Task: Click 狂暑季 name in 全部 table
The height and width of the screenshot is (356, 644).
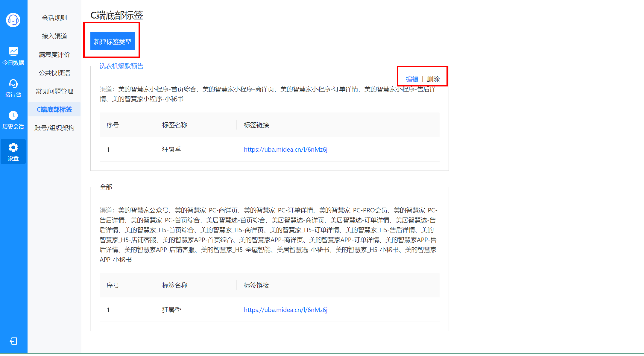Action: (171, 310)
